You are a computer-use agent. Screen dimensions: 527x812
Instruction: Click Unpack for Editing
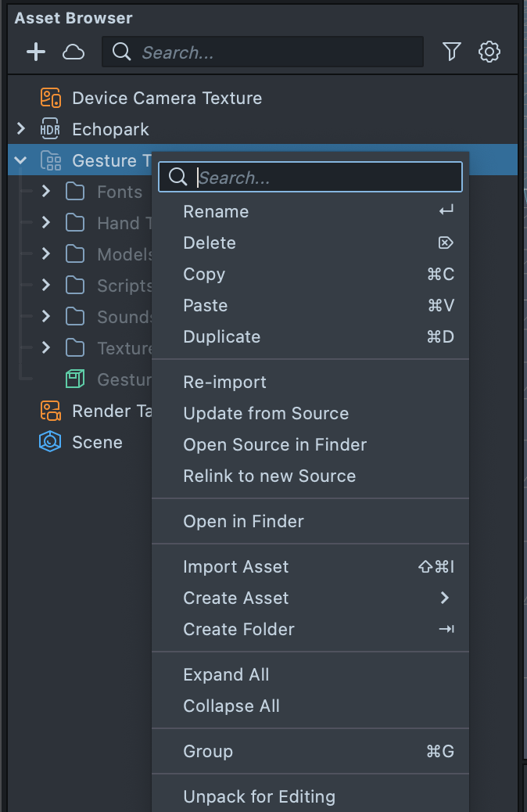259,796
